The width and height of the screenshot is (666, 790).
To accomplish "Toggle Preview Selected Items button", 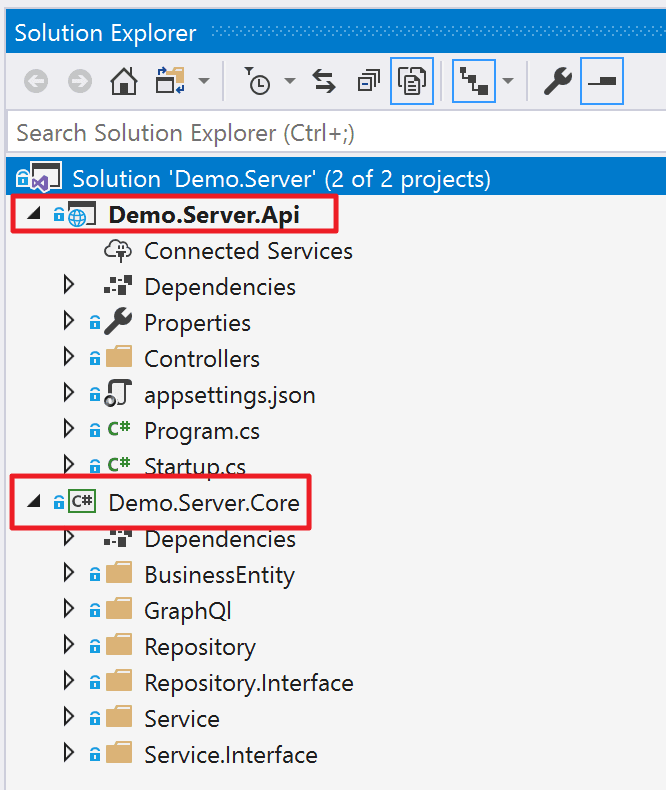I will [602, 81].
